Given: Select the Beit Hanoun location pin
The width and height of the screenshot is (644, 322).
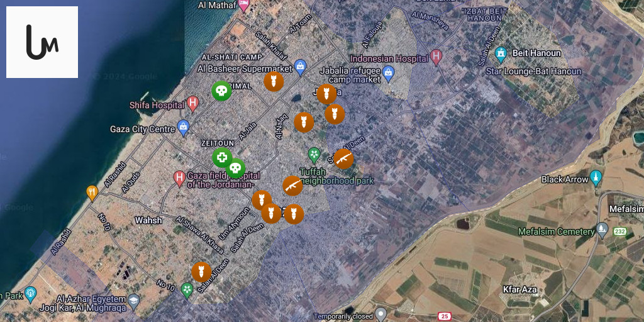Looking at the screenshot, I should [501, 53].
